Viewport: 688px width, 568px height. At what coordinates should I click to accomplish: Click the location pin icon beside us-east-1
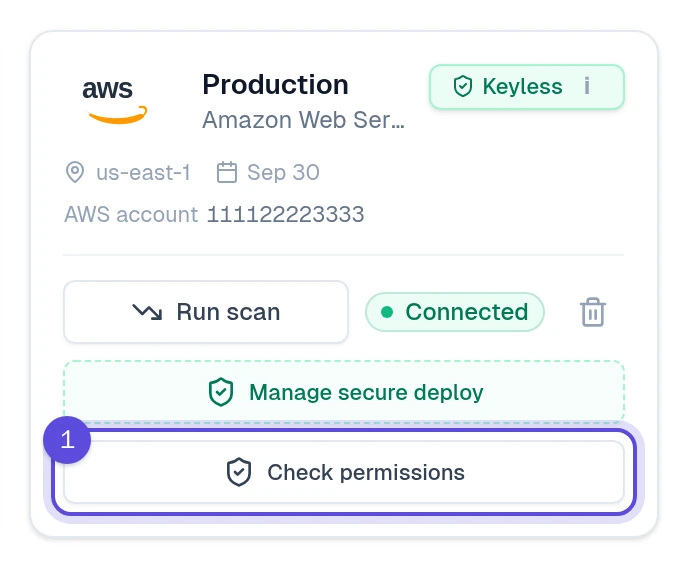tap(75, 172)
